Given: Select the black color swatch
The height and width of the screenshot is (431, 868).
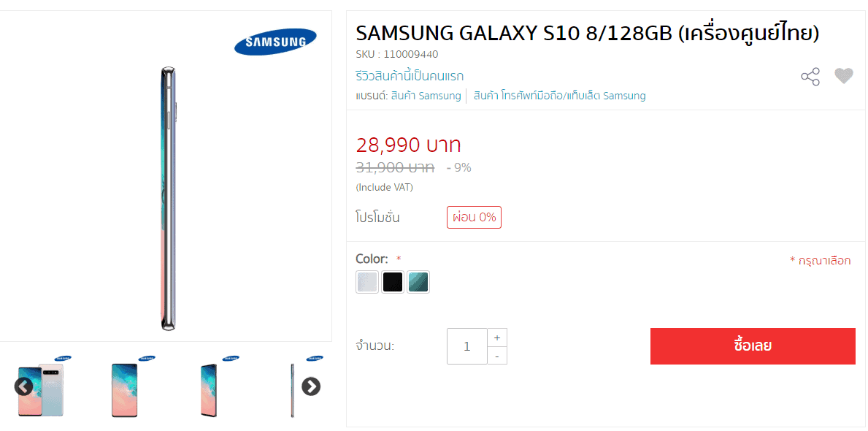Looking at the screenshot, I should (393, 282).
